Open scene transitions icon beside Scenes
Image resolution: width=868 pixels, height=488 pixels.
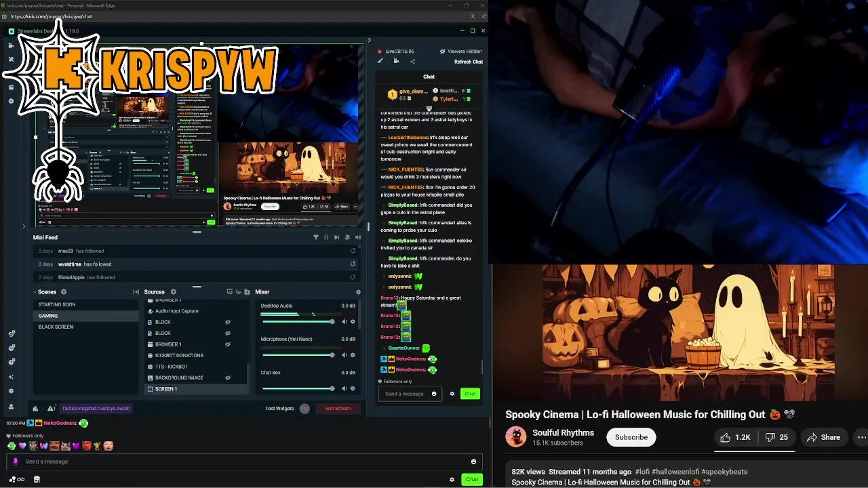136,292
